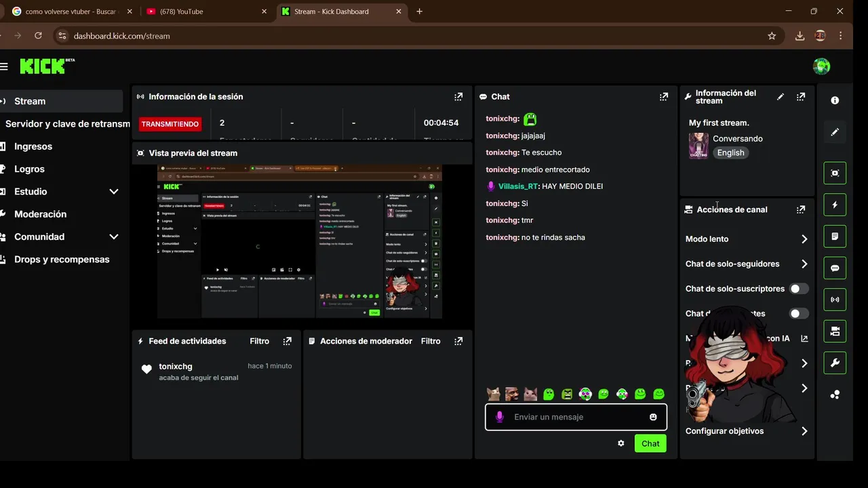Open the user avatar menu in Kick header

coord(821,66)
